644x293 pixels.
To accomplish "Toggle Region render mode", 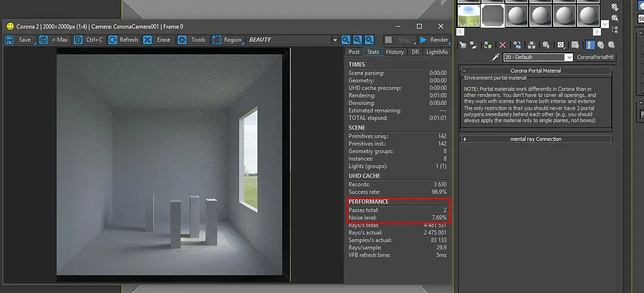I will 228,40.
